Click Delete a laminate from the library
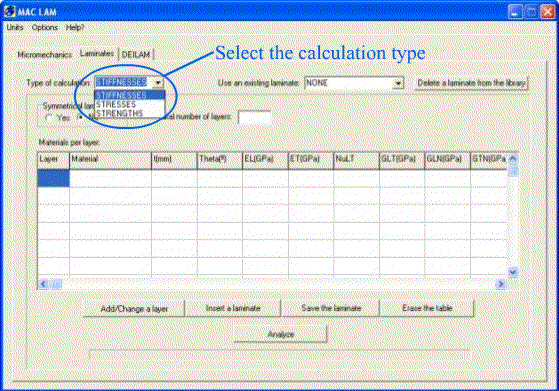The height and width of the screenshot is (391, 559). pos(471,83)
